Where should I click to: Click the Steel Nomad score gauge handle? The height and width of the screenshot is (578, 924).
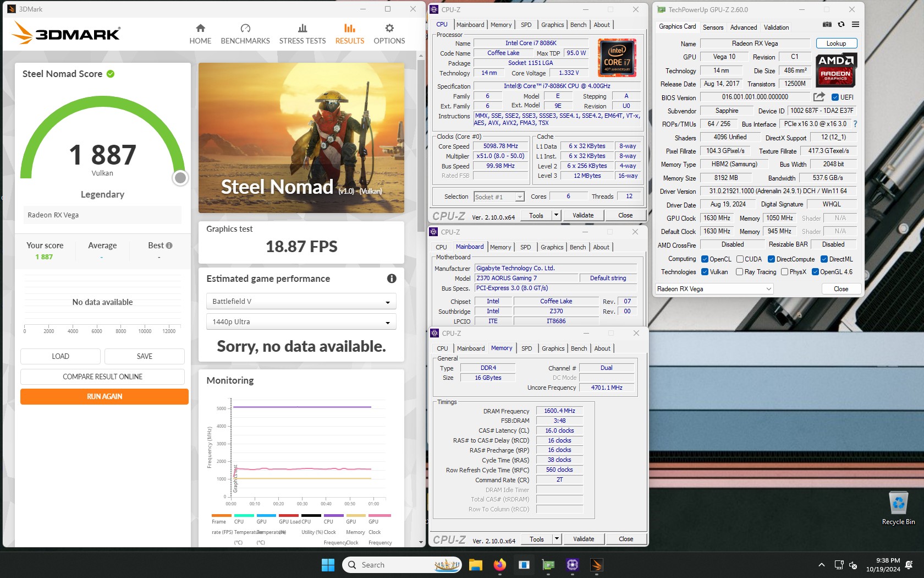(x=180, y=178)
